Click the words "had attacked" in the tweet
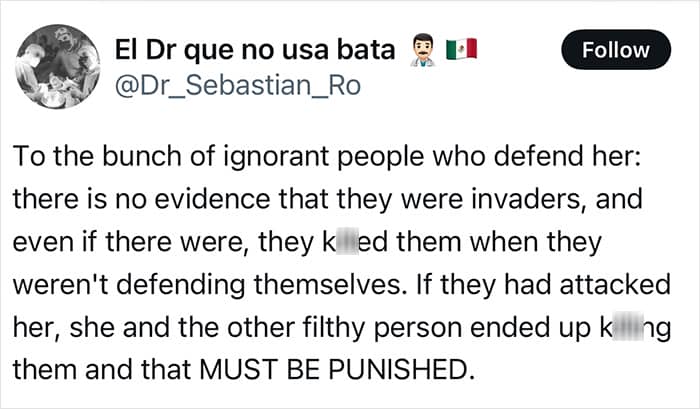This screenshot has height=409, width=700. click(587, 284)
